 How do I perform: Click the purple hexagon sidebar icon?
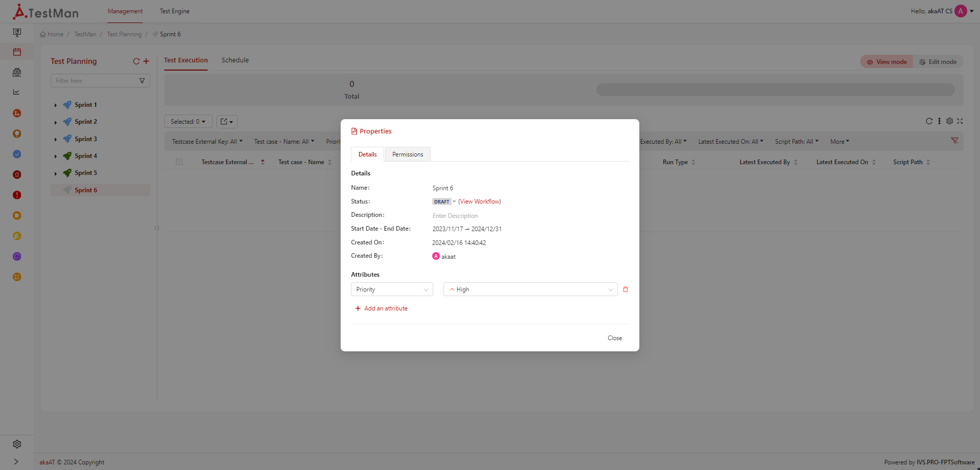pyautogui.click(x=17, y=256)
